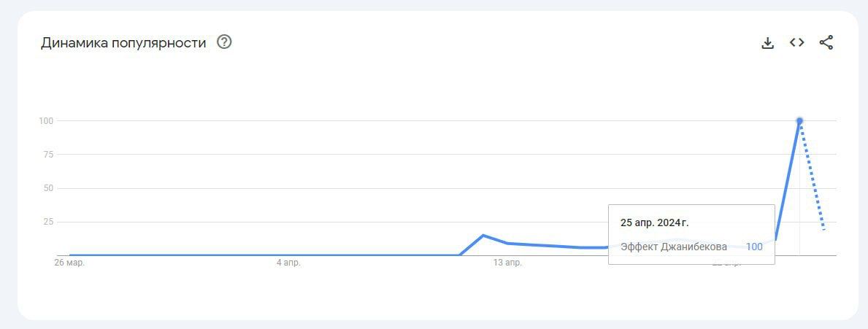Click the peak data point marker
868x329 pixels.
click(x=799, y=120)
